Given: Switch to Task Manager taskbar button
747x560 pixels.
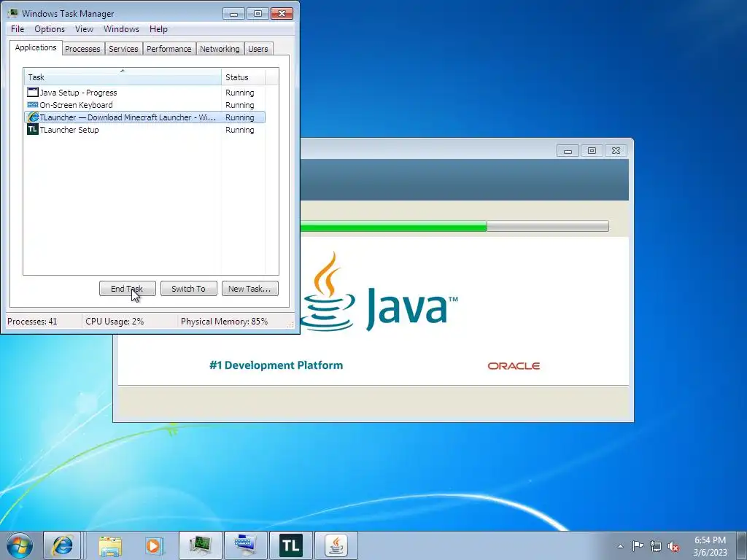Looking at the screenshot, I should coord(201,545).
